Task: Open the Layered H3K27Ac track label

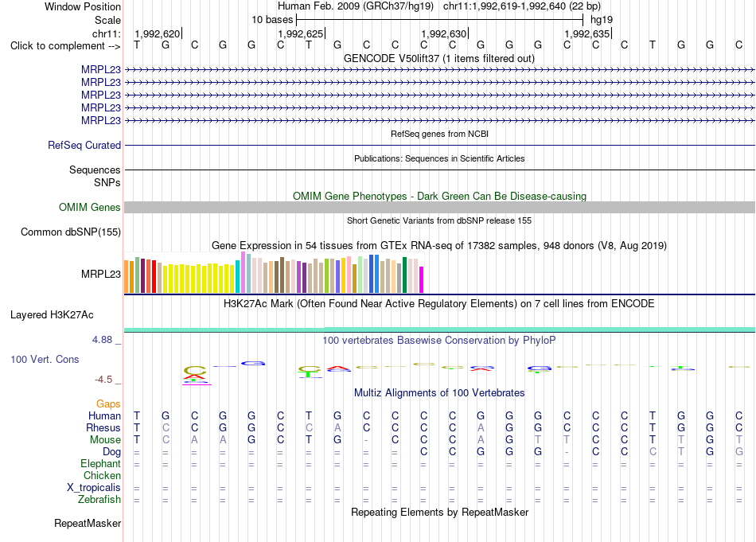Action: click(52, 315)
